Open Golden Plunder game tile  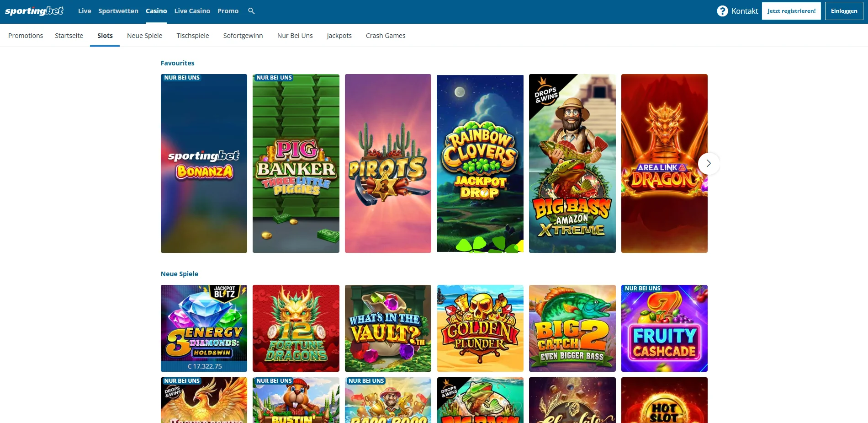[480, 328]
